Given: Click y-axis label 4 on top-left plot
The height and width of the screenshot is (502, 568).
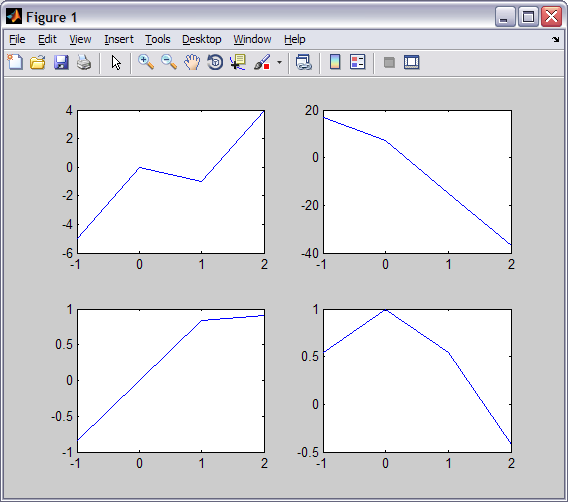Looking at the screenshot, I should (69, 110).
